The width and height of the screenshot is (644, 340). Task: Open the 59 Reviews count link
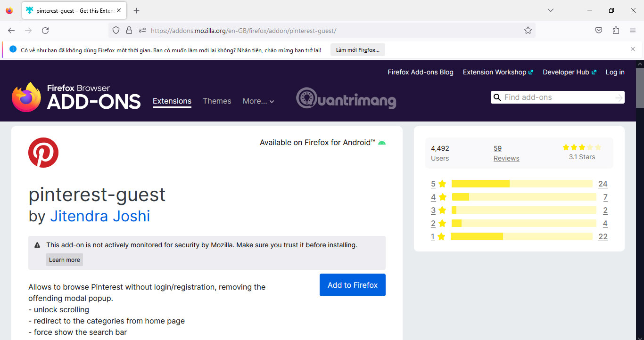tap(497, 148)
